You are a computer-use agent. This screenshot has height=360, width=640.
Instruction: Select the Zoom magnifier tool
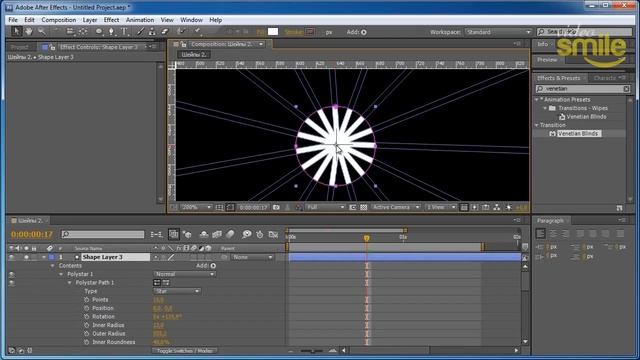(x=42, y=31)
